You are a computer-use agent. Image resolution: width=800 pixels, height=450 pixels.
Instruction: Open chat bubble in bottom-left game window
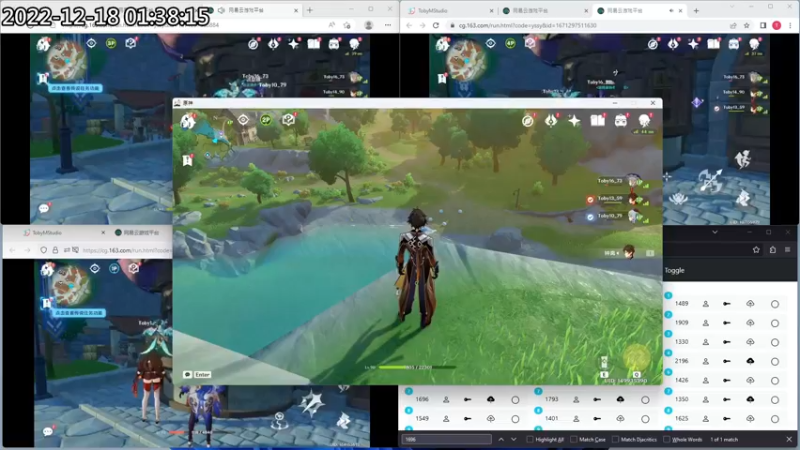pyautogui.click(x=47, y=432)
